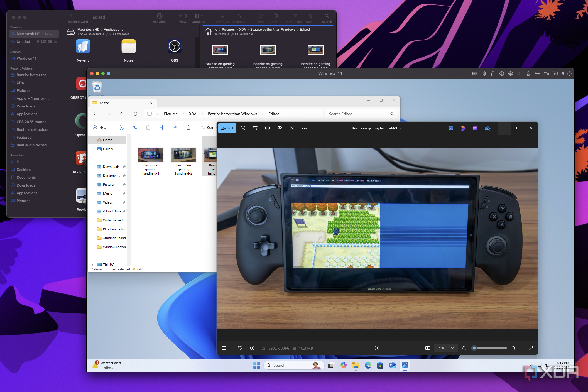Open iCloud Drive in Explorer sidebar
Screen dimensions: 588x392
coord(112,211)
